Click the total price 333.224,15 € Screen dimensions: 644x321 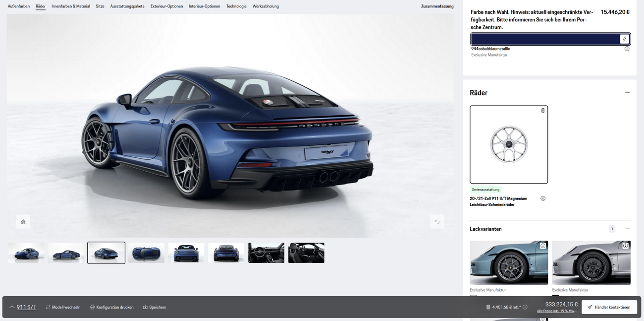point(561,304)
